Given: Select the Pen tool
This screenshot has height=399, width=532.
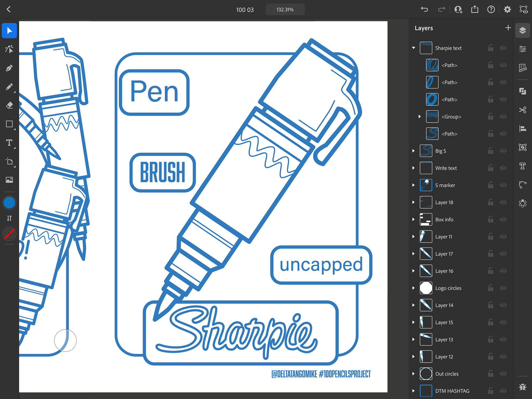Looking at the screenshot, I should click(9, 68).
